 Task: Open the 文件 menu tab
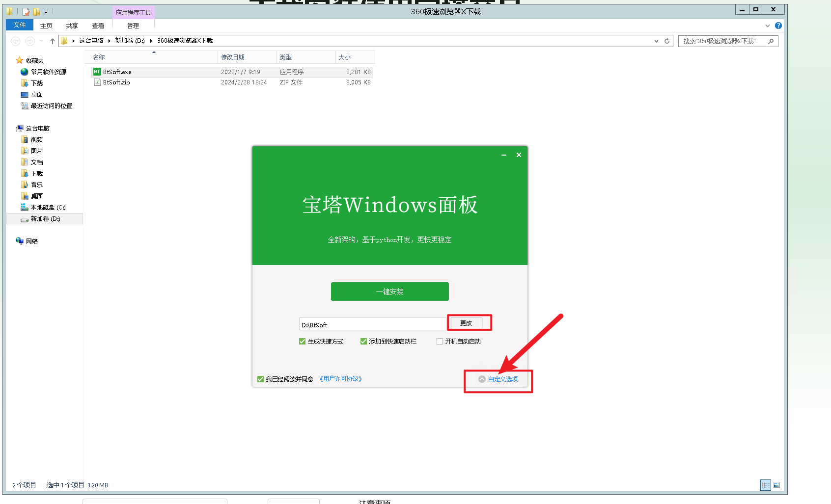point(20,25)
